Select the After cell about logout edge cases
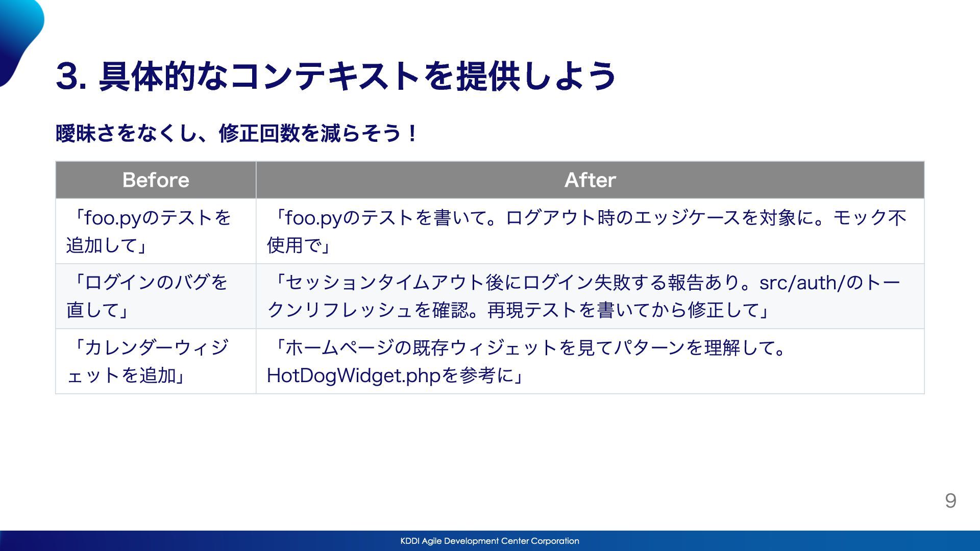Image resolution: width=980 pixels, height=551 pixels. pyautogui.click(x=590, y=231)
